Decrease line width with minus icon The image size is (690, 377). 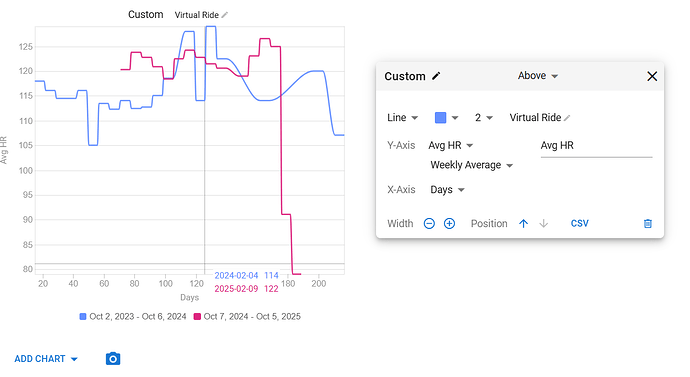[x=429, y=223]
